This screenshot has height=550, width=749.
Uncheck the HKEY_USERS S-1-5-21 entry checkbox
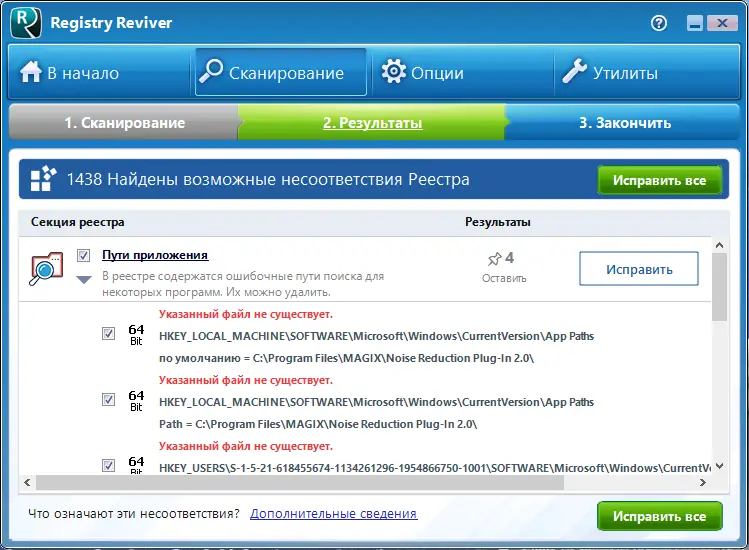[108, 465]
